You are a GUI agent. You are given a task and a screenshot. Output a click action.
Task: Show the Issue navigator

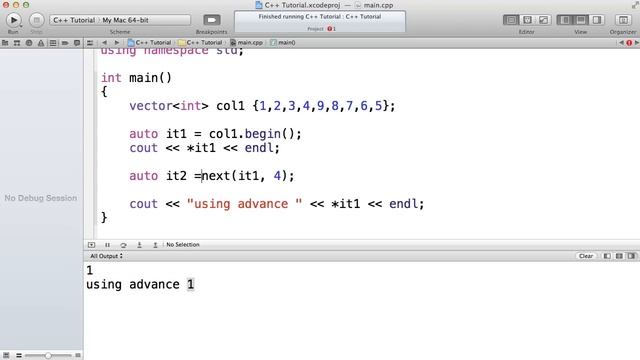click(x=41, y=42)
